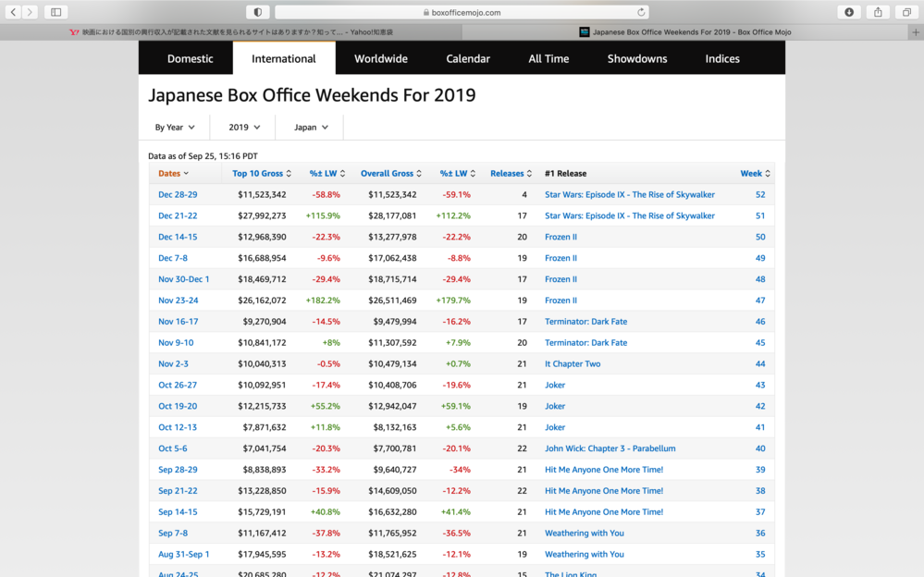Expand the By Year dropdown
Image resolution: width=924 pixels, height=577 pixels.
[x=175, y=128]
